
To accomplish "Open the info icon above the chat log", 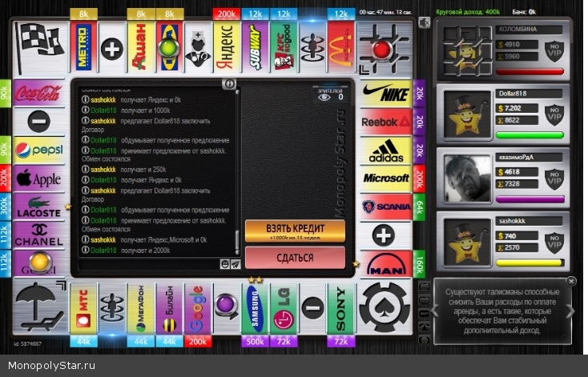I will click(229, 83).
